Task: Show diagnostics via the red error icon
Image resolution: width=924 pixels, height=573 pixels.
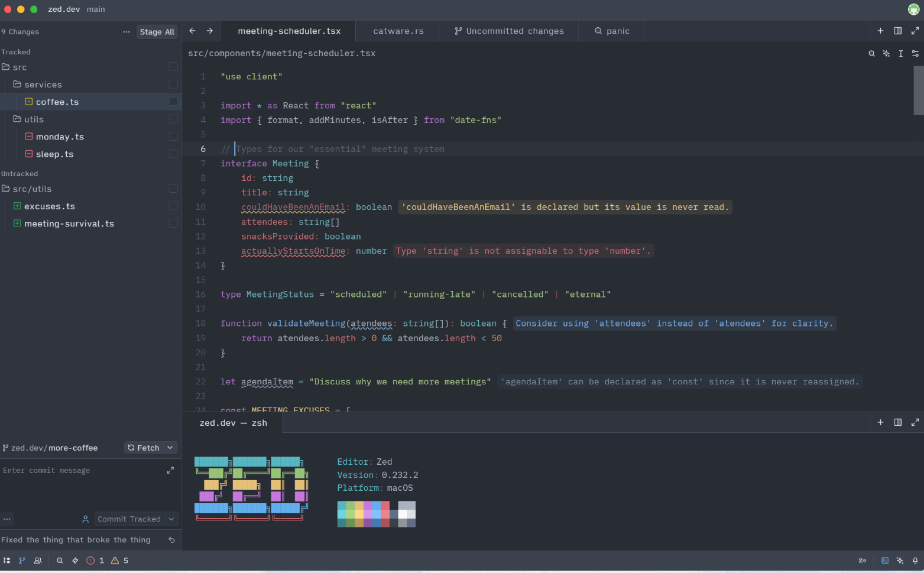Action: coord(90,561)
